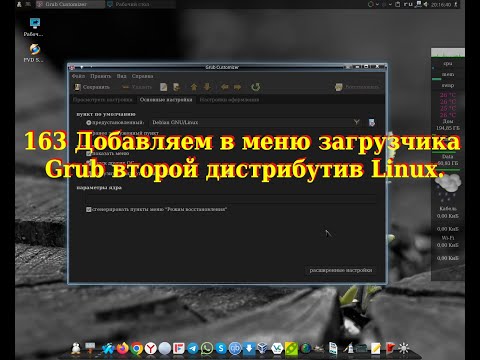
Task: Open VirtualBox from the dock
Action: click(263, 349)
